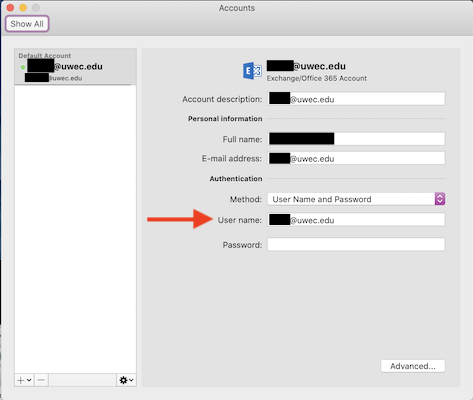473x400 pixels.
Task: Select the default uwec.edu account in sidebar
Action: pyautogui.click(x=75, y=67)
